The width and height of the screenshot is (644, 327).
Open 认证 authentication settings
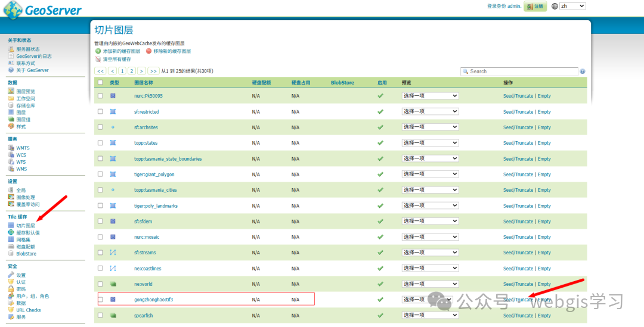pyautogui.click(x=21, y=282)
